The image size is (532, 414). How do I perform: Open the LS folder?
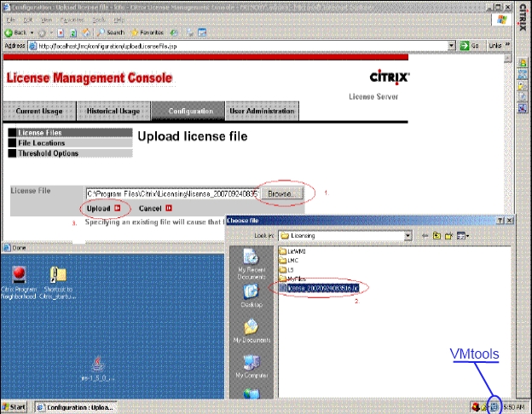(286, 270)
